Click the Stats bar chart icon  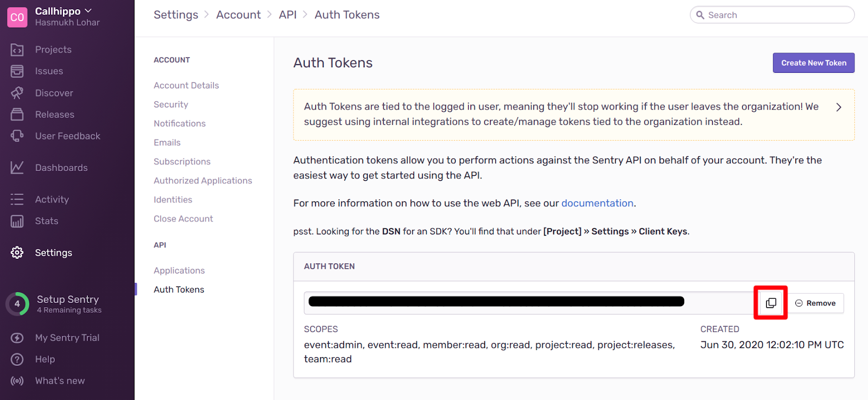17,221
